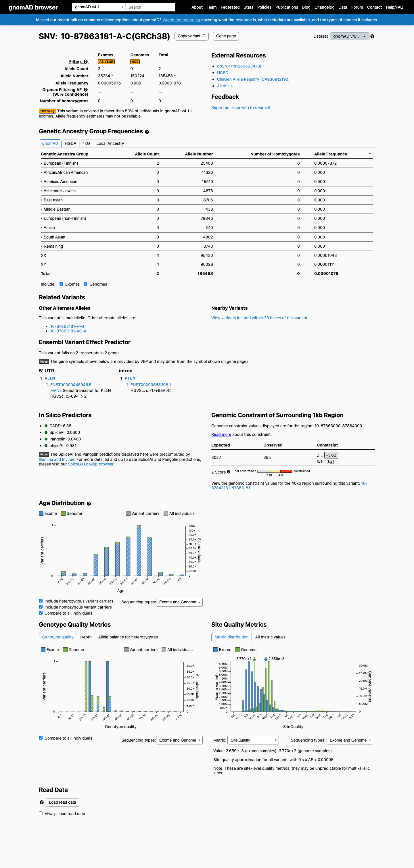Switch to the Depth quality tab

[86, 637]
